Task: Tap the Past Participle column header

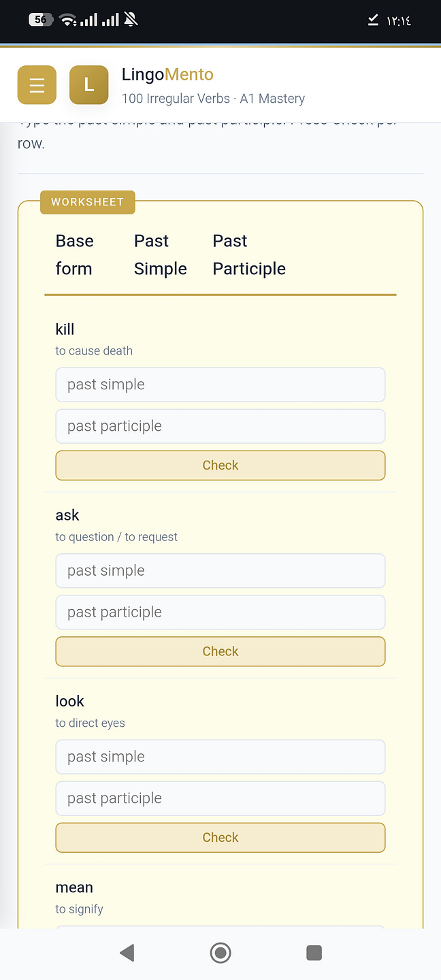Action: click(249, 255)
